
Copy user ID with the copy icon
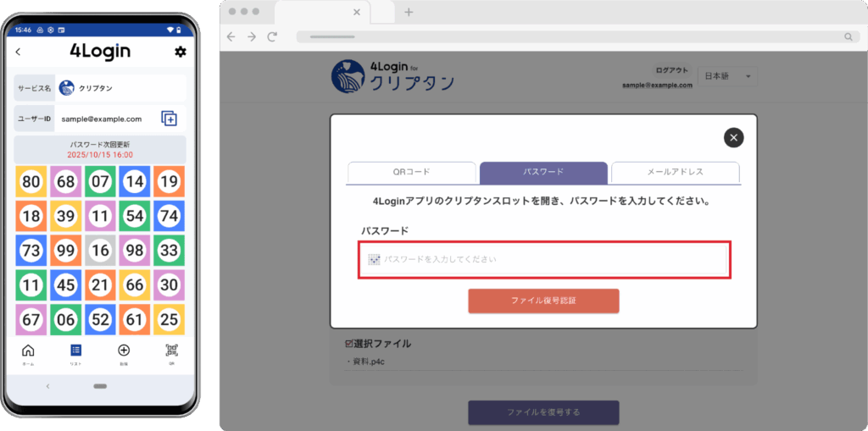tap(169, 119)
